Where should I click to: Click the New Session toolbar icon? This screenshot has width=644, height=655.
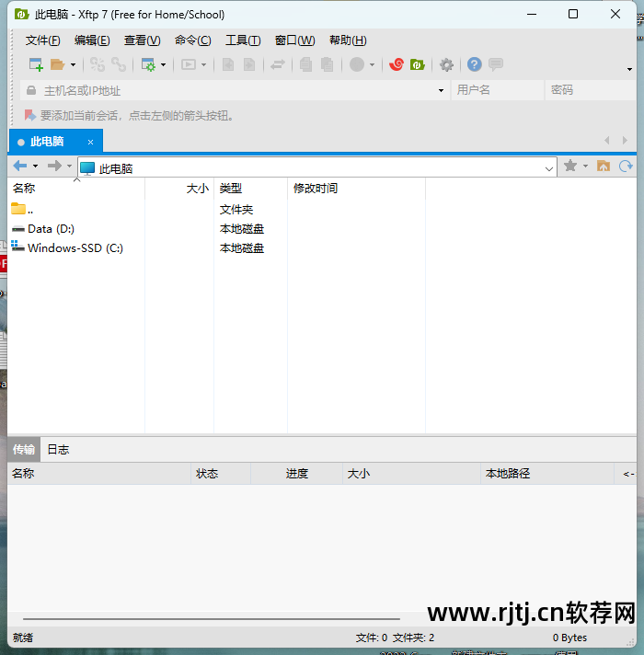(36, 64)
